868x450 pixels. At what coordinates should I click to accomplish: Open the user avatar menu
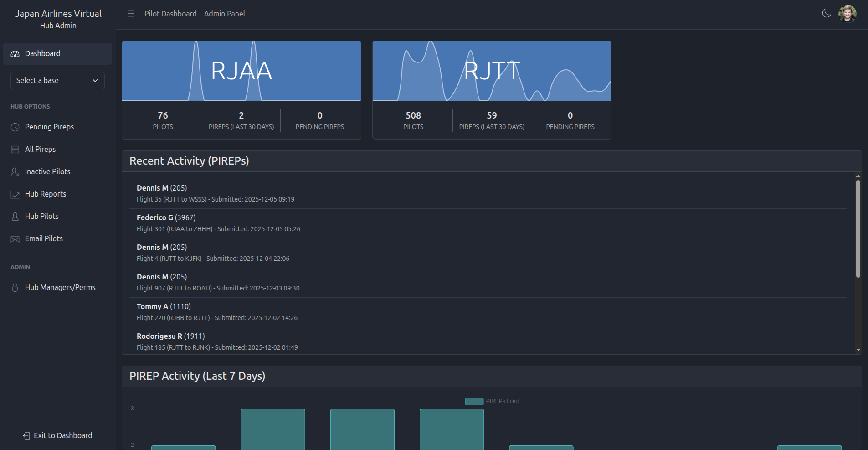[847, 14]
